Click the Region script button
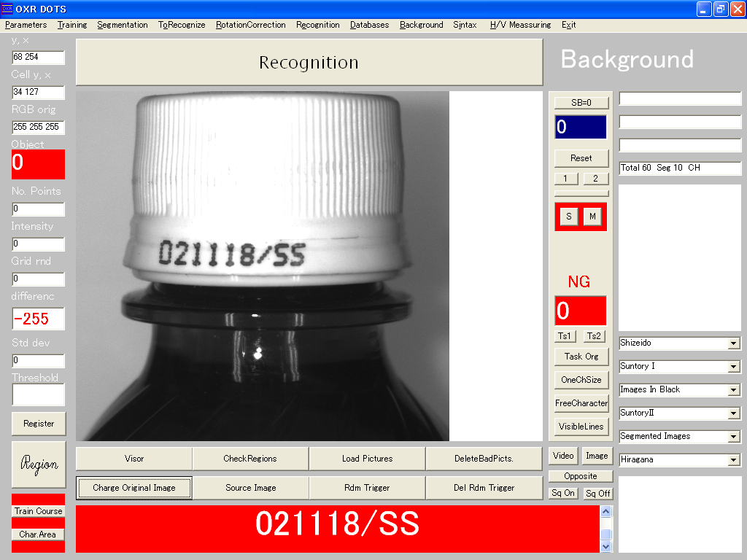Image resolution: width=747 pixels, height=560 pixels. click(x=39, y=464)
